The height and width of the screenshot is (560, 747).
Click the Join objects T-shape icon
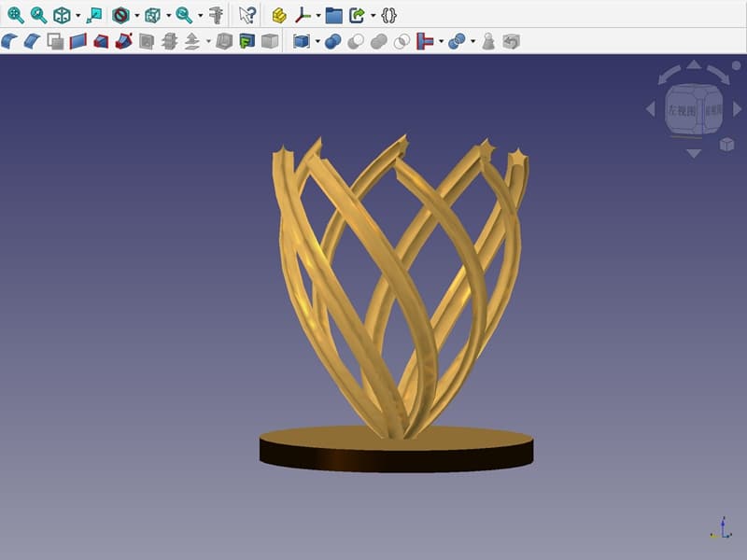(425, 41)
